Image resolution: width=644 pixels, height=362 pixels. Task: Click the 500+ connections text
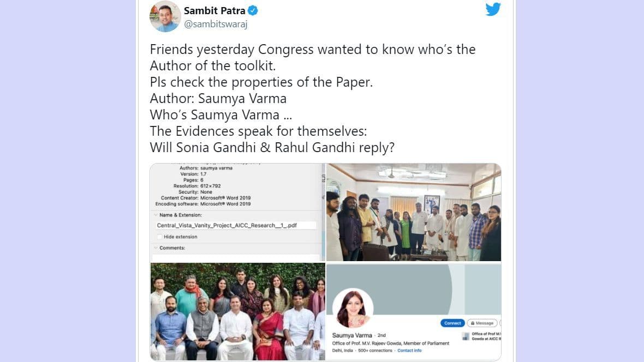coord(375,351)
